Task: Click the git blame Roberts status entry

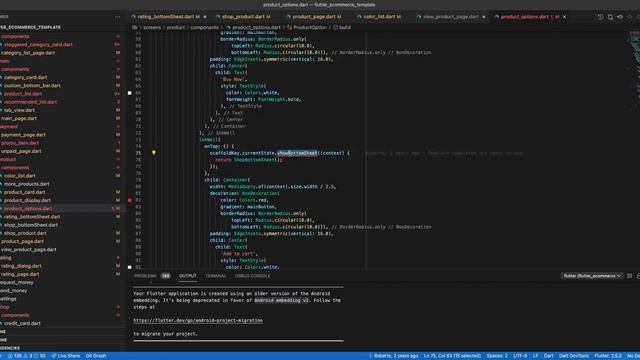Action: tap(393, 356)
